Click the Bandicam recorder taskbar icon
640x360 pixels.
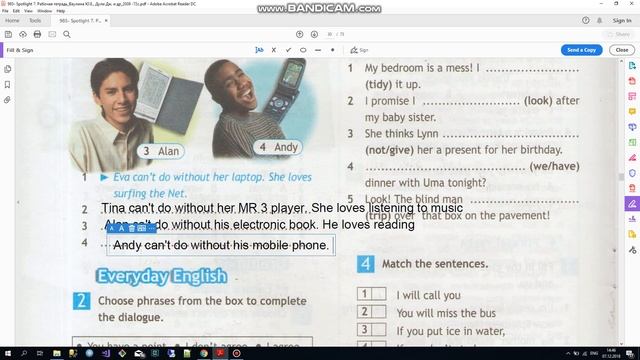click(237, 353)
